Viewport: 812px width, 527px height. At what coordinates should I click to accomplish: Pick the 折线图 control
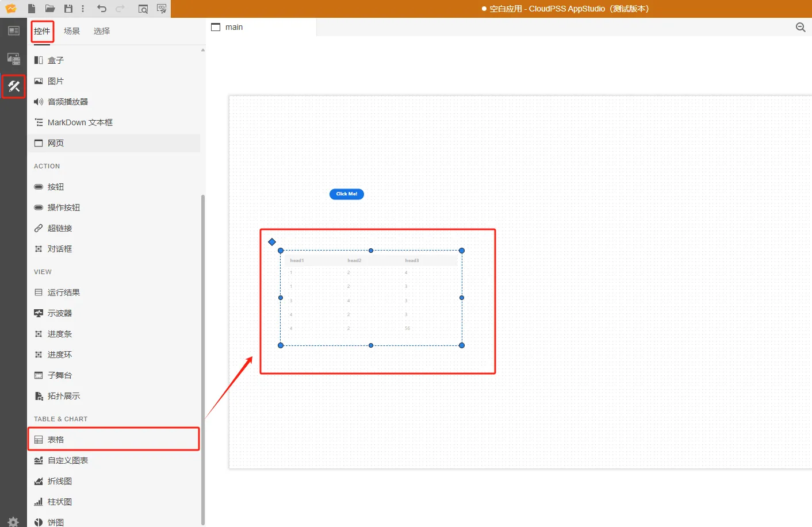pos(114,481)
